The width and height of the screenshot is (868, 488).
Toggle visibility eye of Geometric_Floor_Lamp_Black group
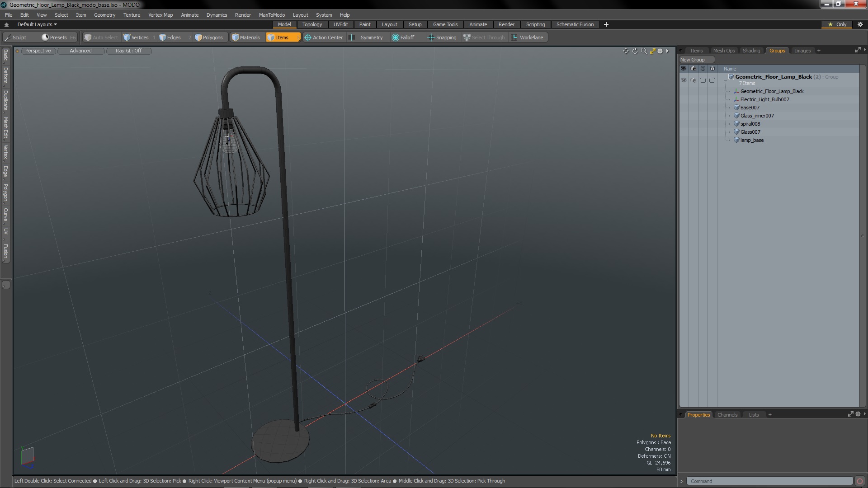684,80
